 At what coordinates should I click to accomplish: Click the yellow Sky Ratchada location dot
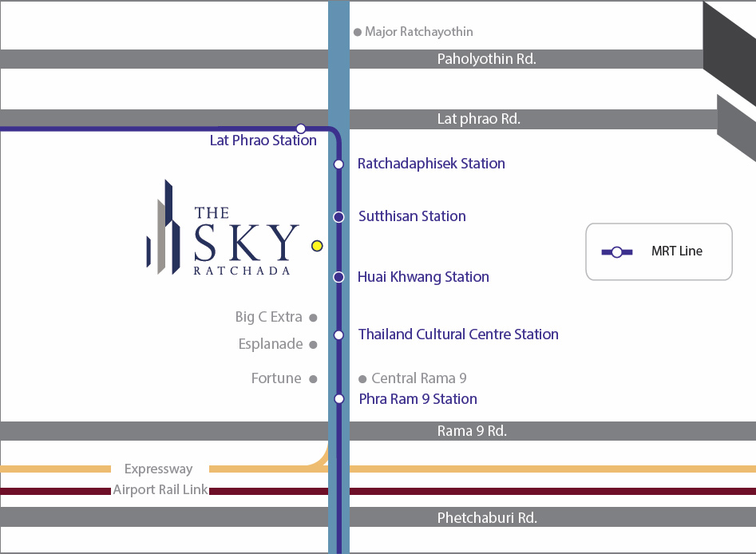[x=317, y=246]
